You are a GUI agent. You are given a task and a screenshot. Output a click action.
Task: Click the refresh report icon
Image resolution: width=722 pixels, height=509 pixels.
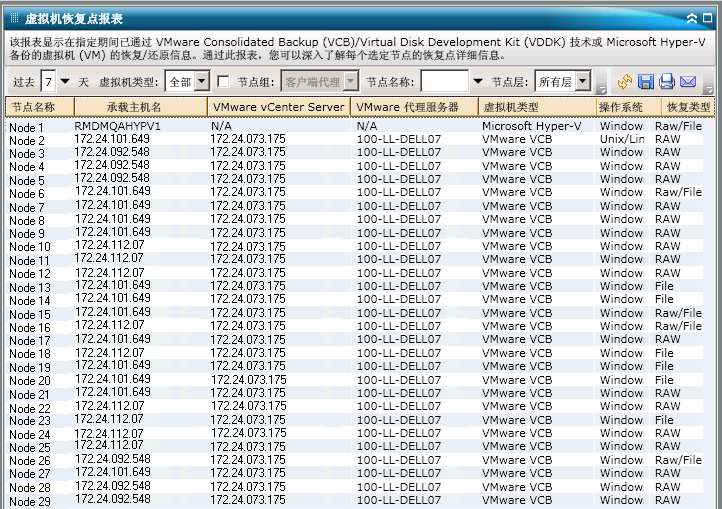pyautogui.click(x=624, y=82)
